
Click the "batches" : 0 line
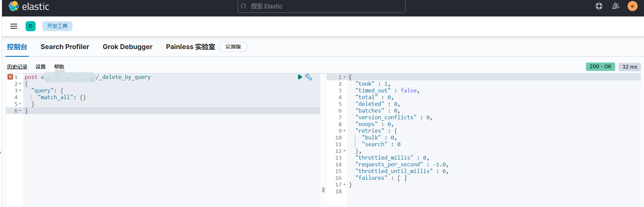click(x=378, y=111)
